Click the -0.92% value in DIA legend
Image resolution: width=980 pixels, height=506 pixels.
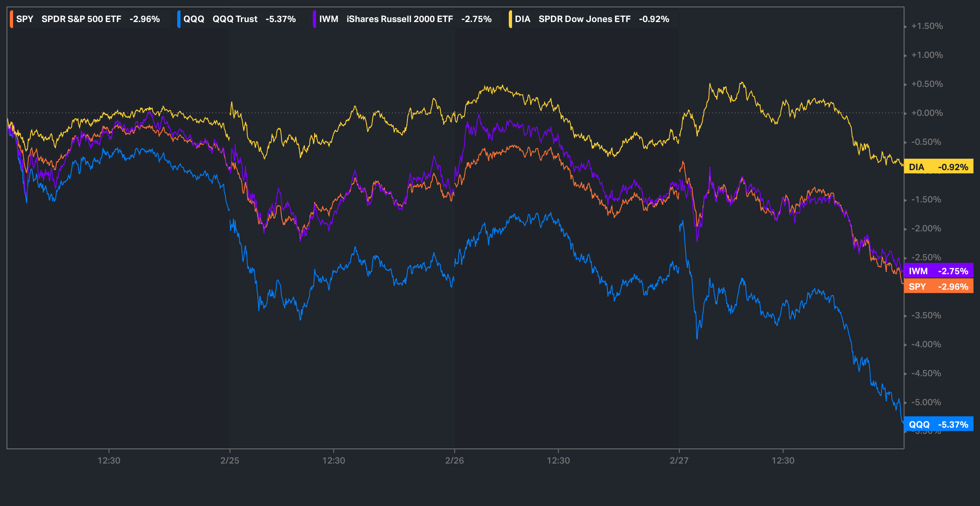point(654,19)
